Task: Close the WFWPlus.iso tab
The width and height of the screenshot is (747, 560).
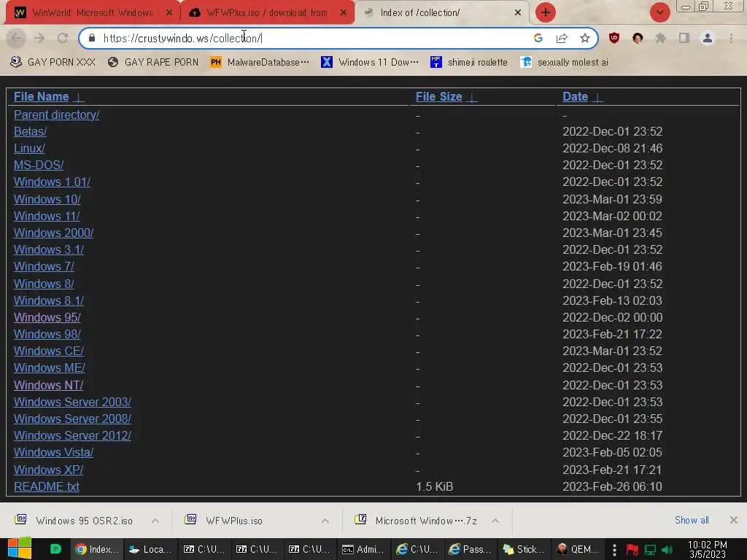Action: click(x=343, y=13)
